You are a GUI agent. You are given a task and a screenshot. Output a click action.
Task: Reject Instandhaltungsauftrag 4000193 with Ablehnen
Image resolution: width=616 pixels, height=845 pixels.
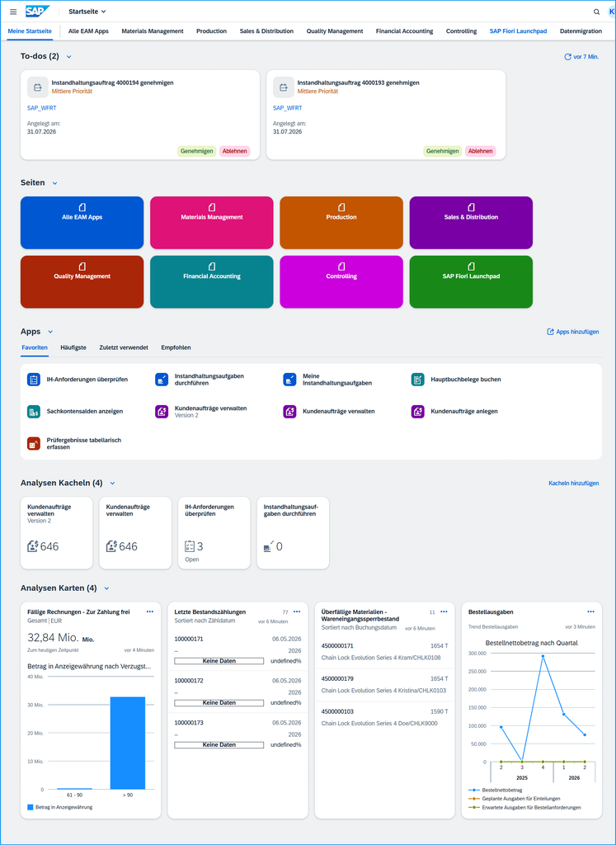coord(480,152)
